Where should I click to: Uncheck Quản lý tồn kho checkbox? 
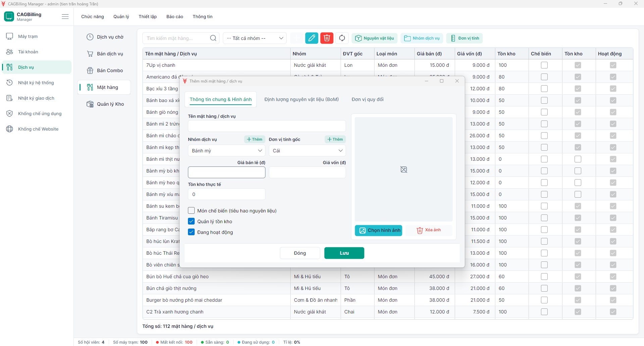click(x=191, y=221)
